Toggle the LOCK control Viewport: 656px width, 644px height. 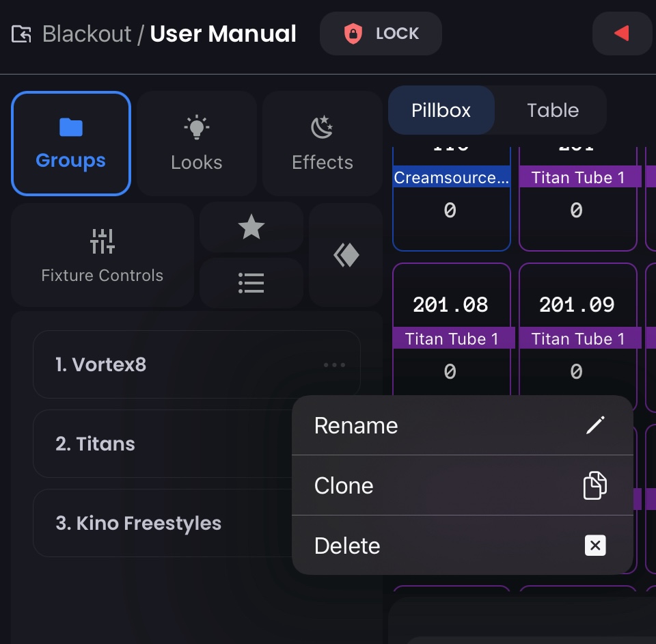[380, 33]
